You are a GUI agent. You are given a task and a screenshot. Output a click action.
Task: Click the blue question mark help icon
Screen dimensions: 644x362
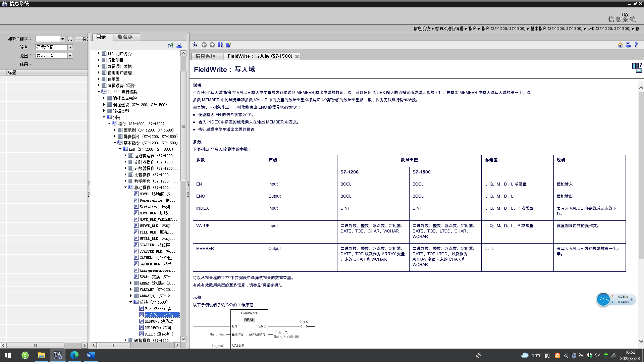(636, 45)
